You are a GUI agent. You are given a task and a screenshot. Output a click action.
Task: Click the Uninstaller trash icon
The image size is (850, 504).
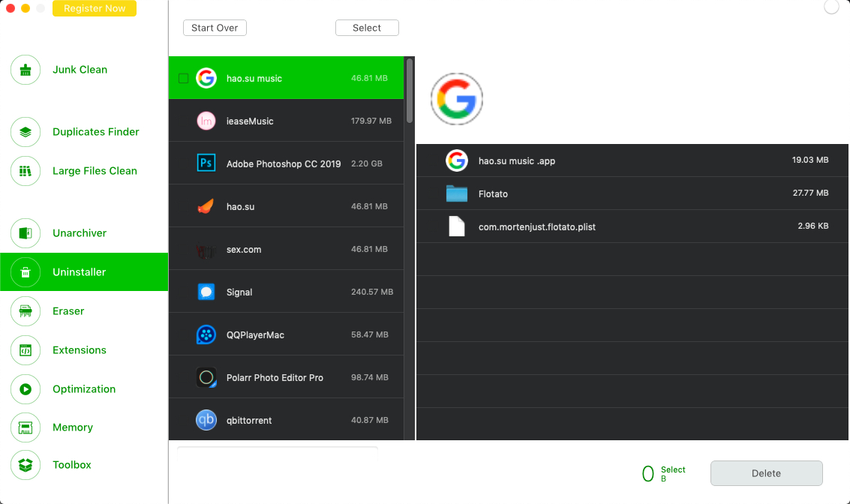tap(26, 272)
